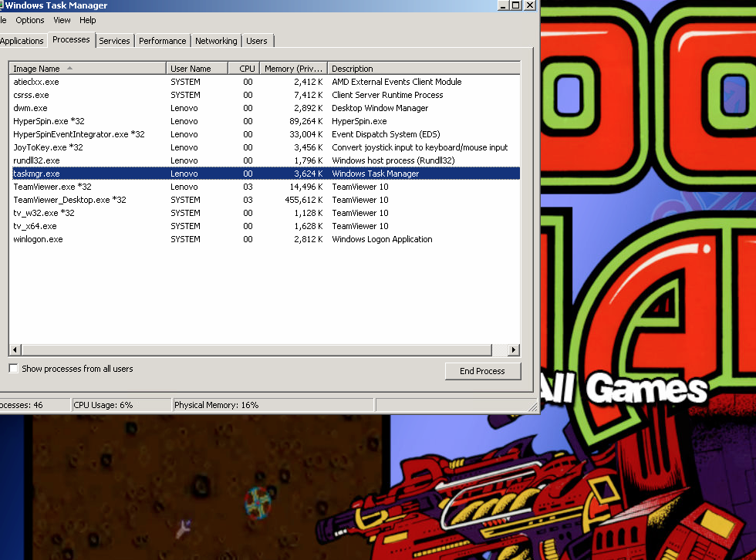
Task: Sort by User Name column header
Action: [x=197, y=69]
